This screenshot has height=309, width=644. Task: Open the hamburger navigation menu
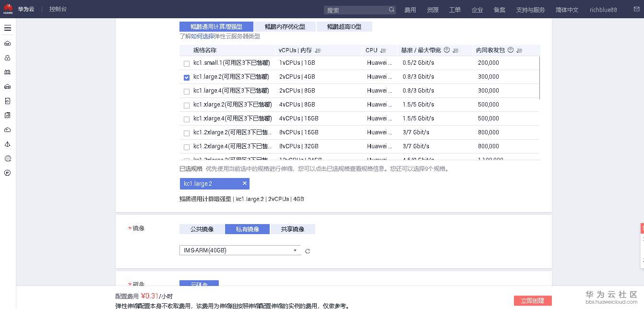click(8, 28)
